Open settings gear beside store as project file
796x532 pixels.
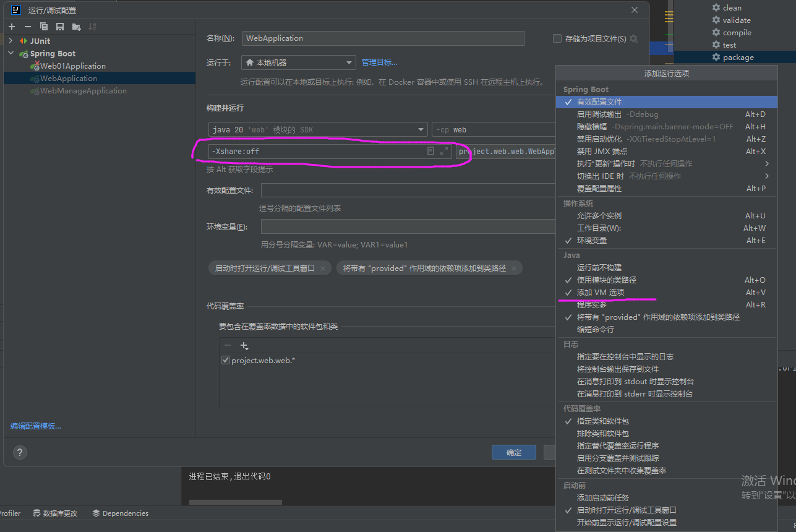pos(633,38)
